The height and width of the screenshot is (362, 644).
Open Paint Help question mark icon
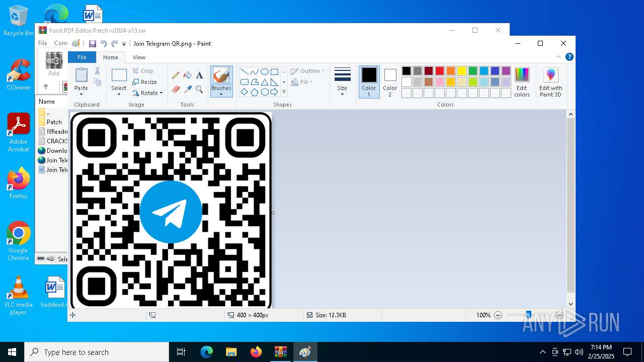[x=569, y=57]
